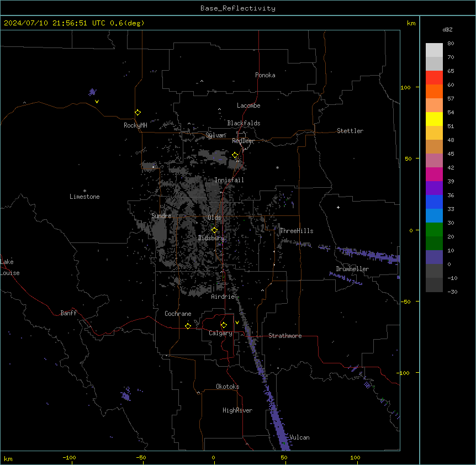
Task: Select the RedDeer city label
Action: point(243,141)
